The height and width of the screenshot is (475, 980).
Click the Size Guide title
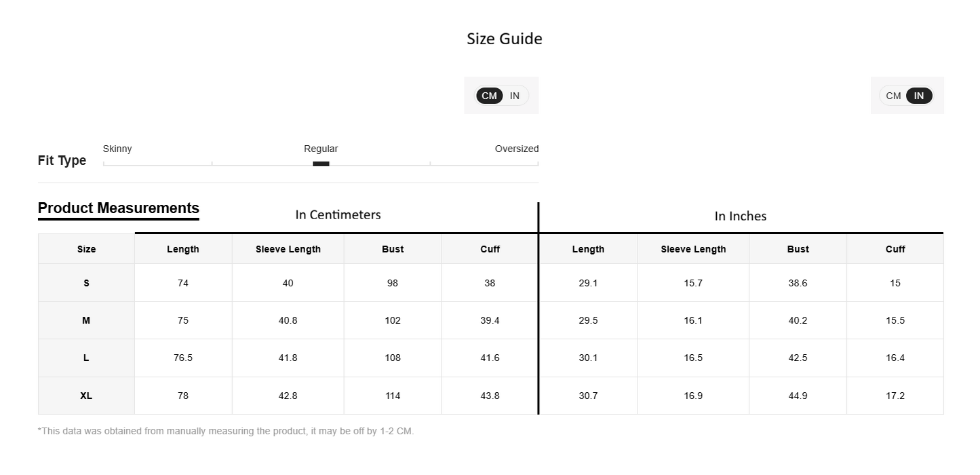tap(505, 39)
